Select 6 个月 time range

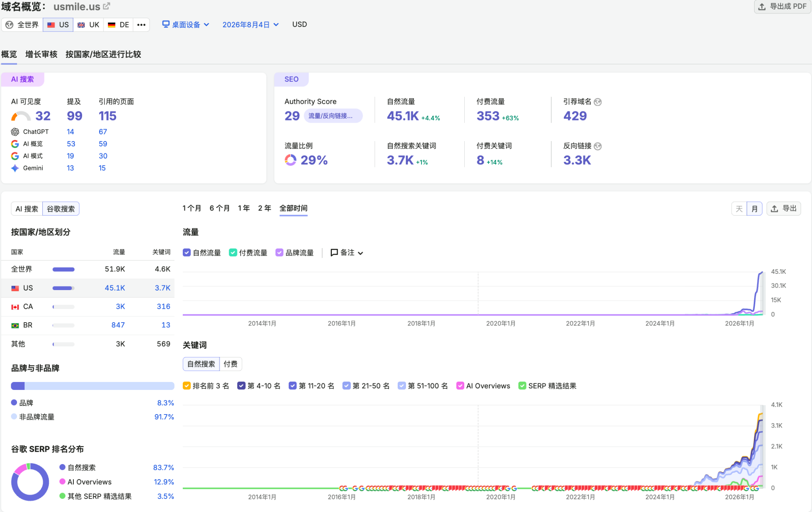(x=220, y=208)
